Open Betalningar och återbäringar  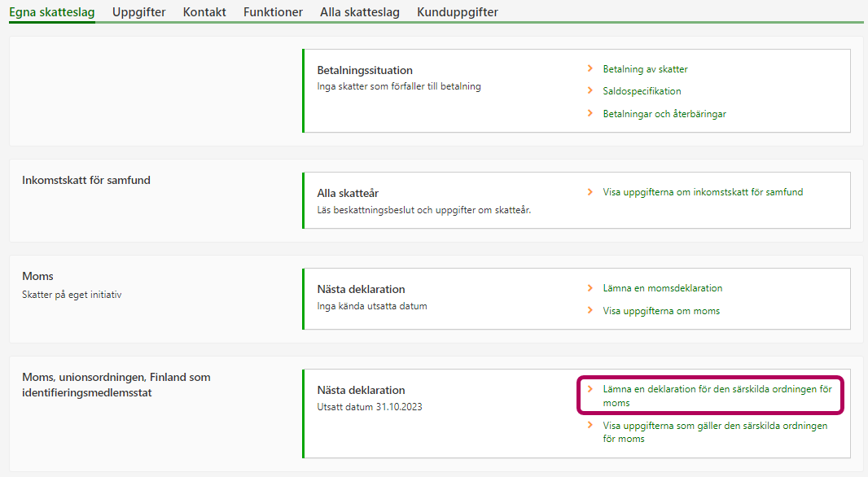664,114
